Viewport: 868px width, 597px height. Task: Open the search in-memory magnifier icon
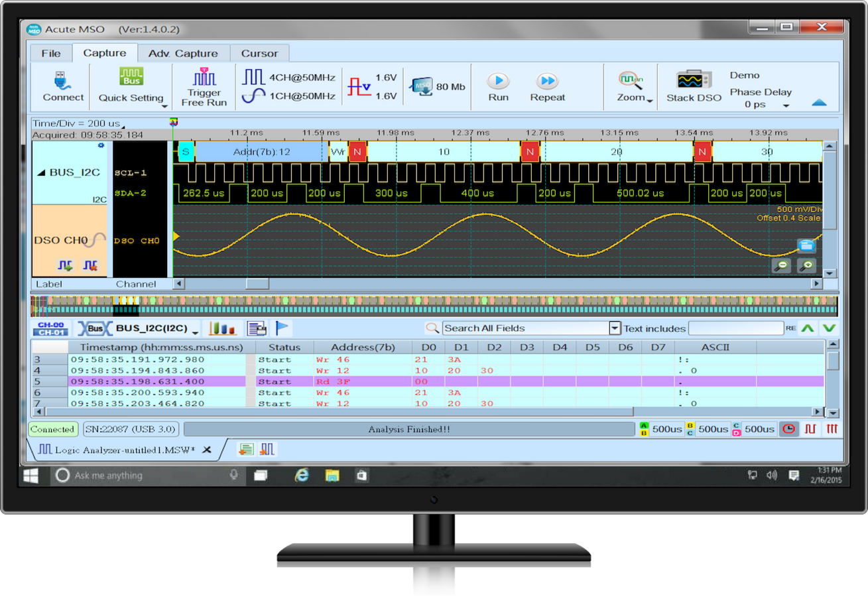(431, 328)
